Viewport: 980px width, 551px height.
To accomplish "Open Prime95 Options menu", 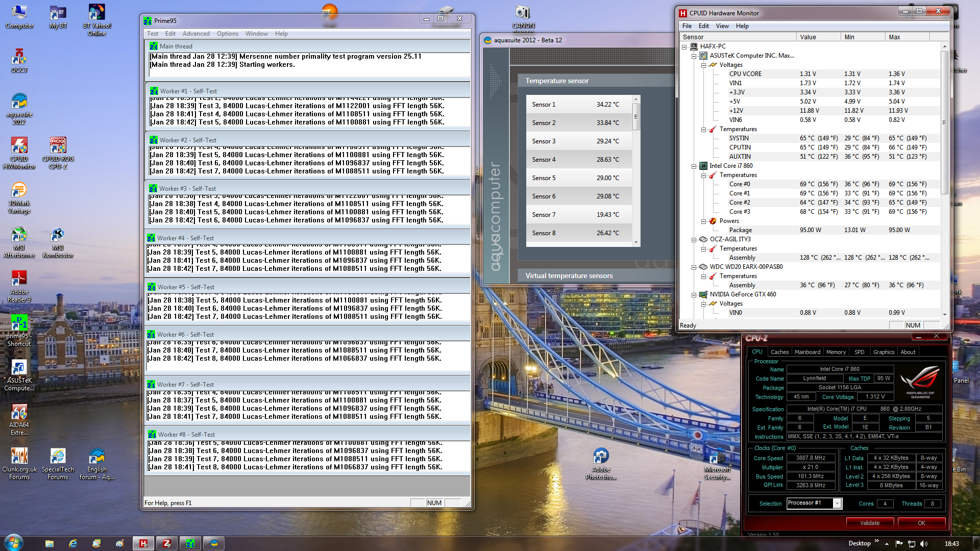I will [x=227, y=34].
